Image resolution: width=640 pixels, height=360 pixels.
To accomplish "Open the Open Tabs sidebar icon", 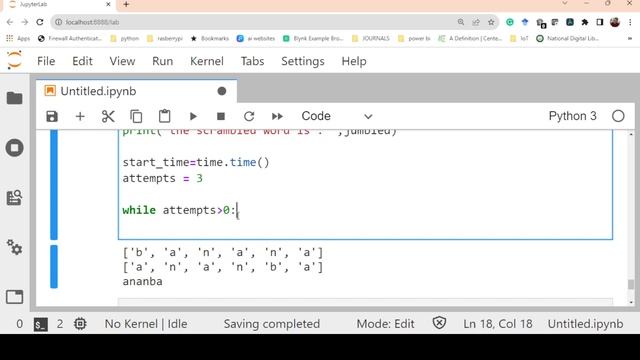I will (15, 297).
